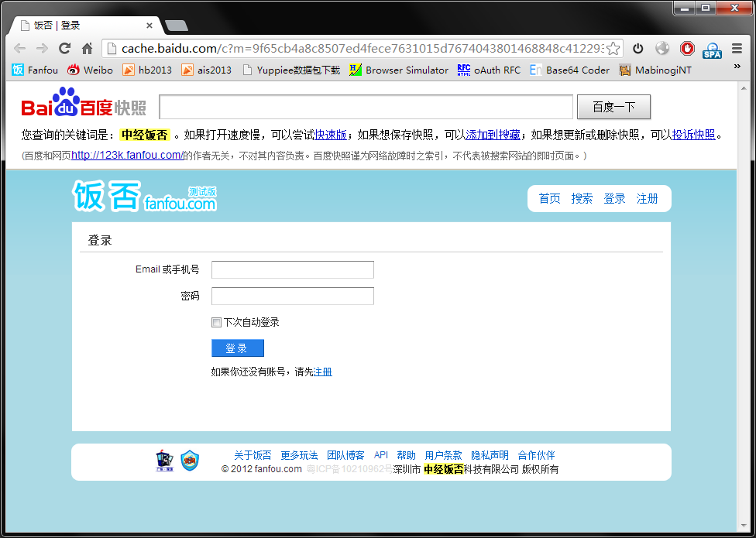756x538 pixels.
Task: Open the http://123k.fanfou.com/ link
Action: (x=127, y=155)
